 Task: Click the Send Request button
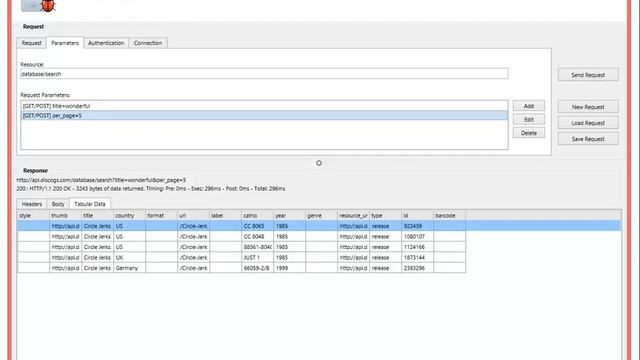point(588,75)
